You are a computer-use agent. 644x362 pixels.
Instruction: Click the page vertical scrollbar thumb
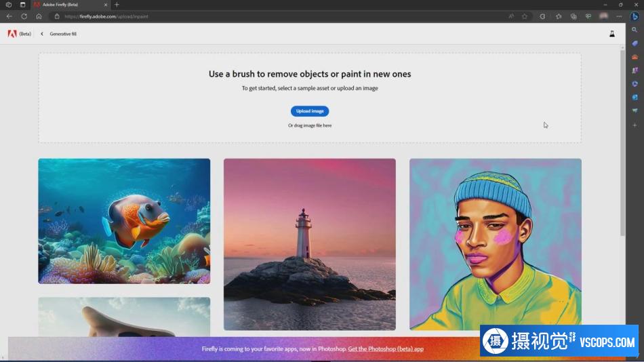(622, 142)
